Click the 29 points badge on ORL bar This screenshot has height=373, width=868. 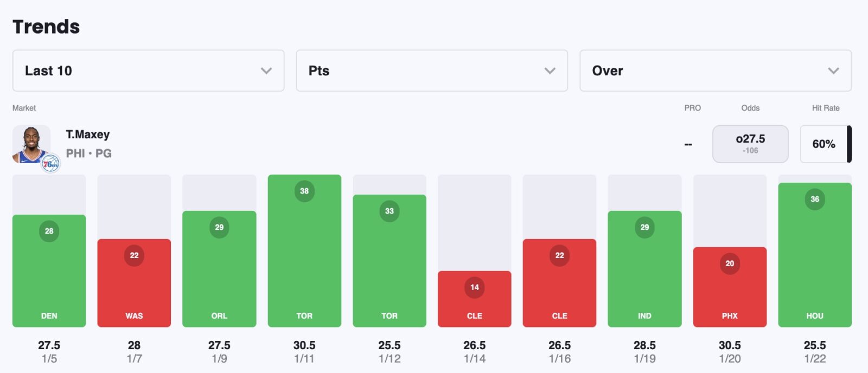pos(219,228)
